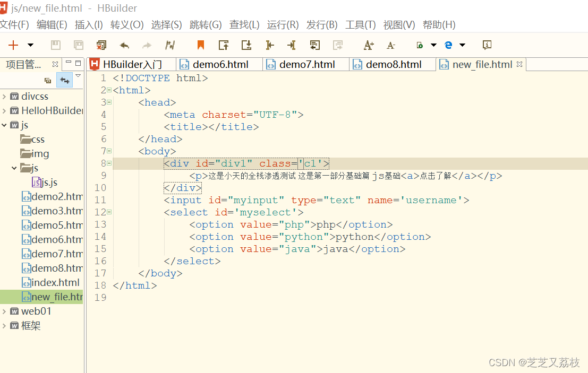Click the redo forward arrow icon

[x=147, y=45]
